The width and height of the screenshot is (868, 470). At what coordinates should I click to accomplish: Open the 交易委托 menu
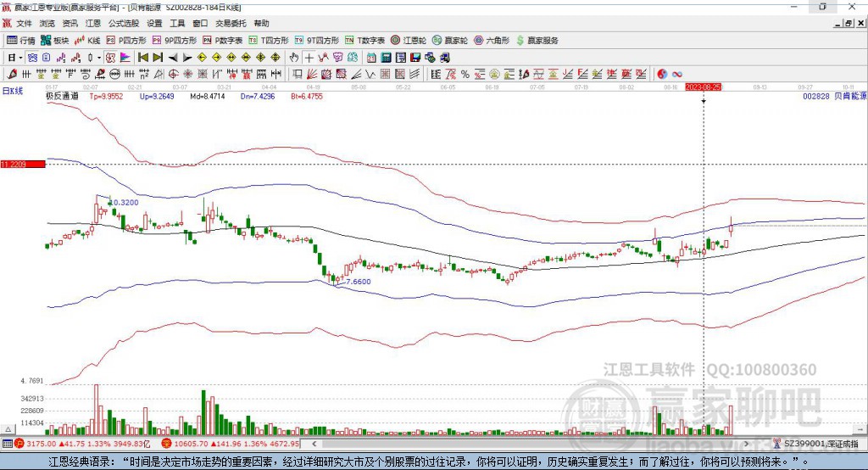[231, 23]
